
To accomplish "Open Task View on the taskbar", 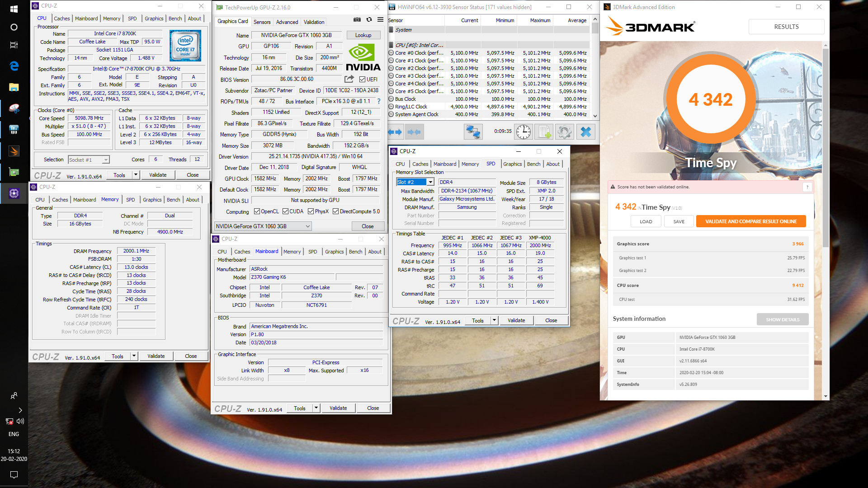I will pos(14,45).
